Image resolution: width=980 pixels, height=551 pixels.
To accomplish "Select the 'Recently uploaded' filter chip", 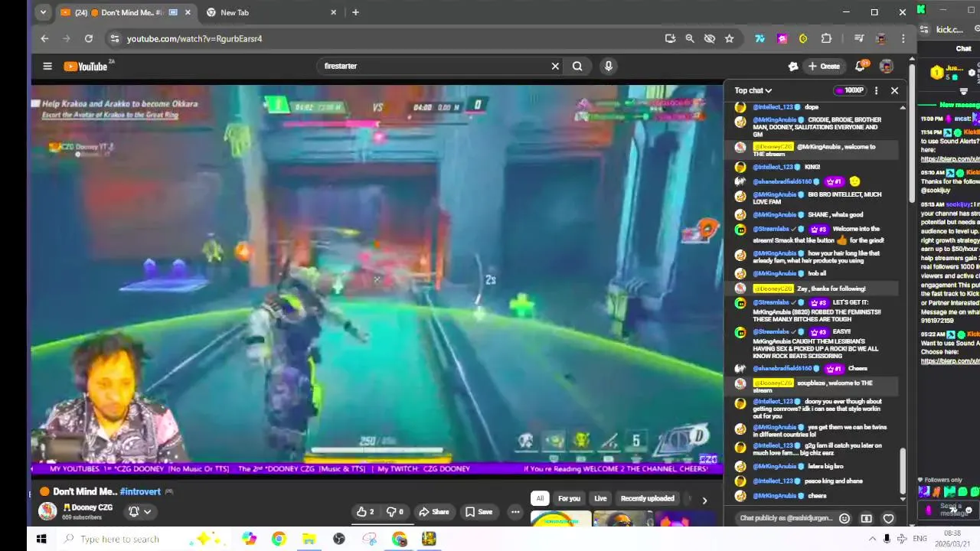I will tap(648, 498).
